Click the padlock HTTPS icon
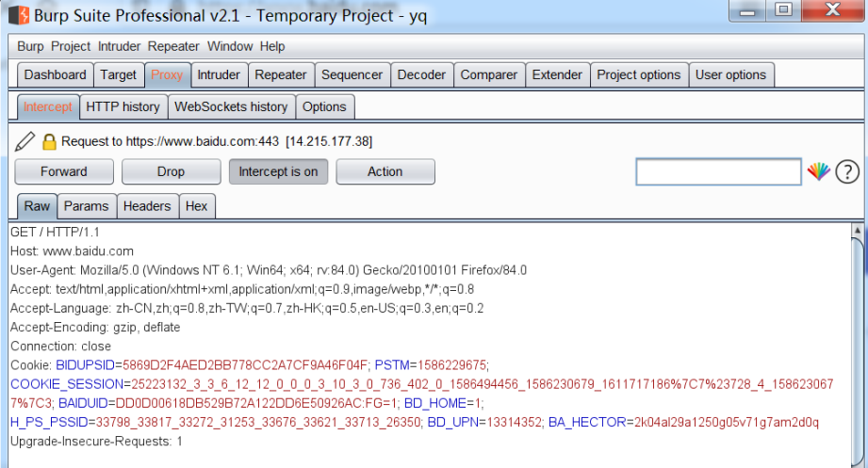Image resolution: width=868 pixels, height=468 pixels. pyautogui.click(x=49, y=141)
